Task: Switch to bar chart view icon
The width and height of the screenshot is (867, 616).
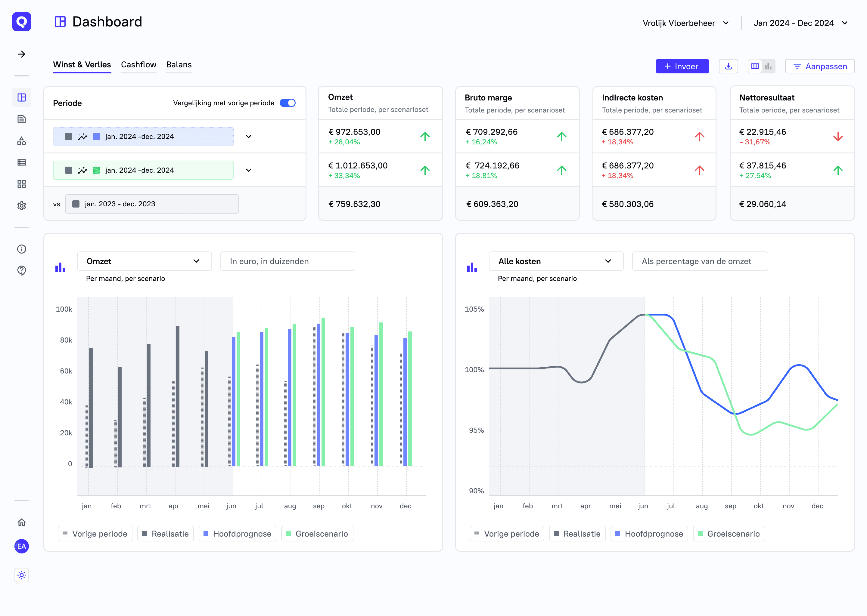Action: [x=768, y=66]
